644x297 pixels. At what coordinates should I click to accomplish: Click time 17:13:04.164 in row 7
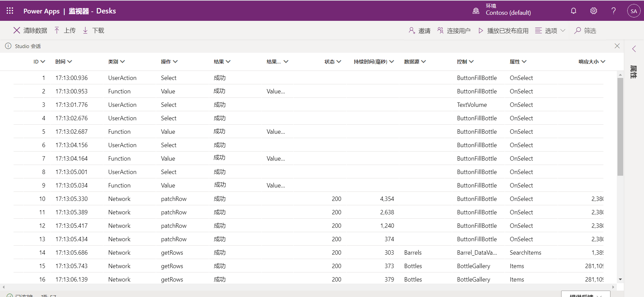click(x=71, y=159)
